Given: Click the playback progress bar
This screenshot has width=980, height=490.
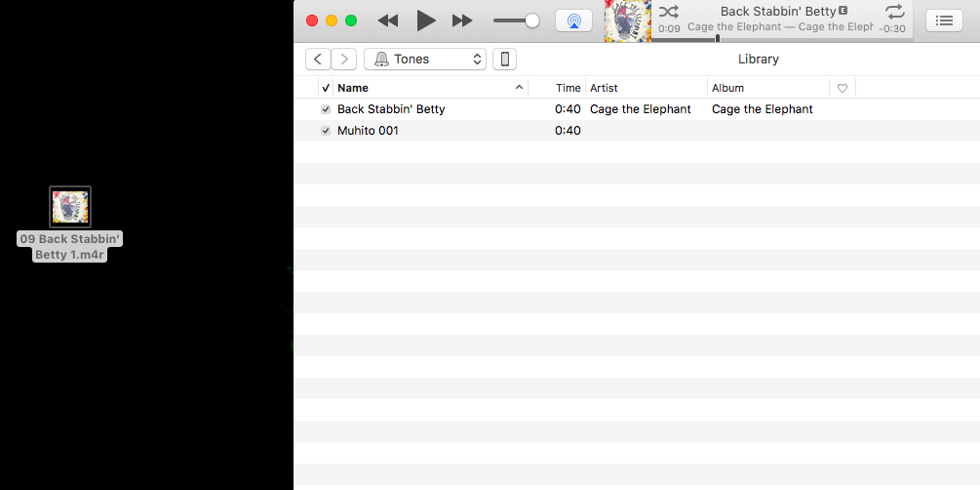Looking at the screenshot, I should pyautogui.click(x=782, y=39).
